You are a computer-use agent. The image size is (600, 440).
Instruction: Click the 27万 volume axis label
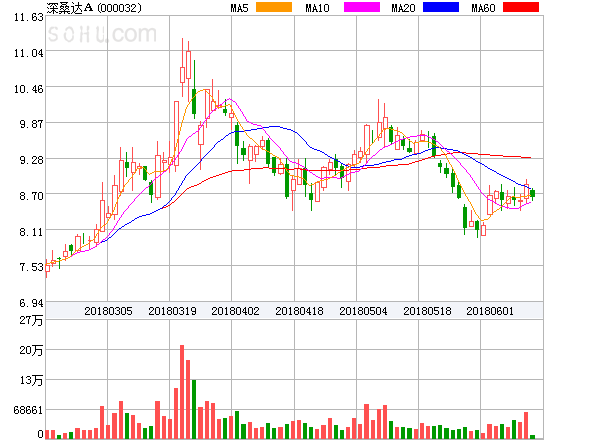(x=31, y=320)
